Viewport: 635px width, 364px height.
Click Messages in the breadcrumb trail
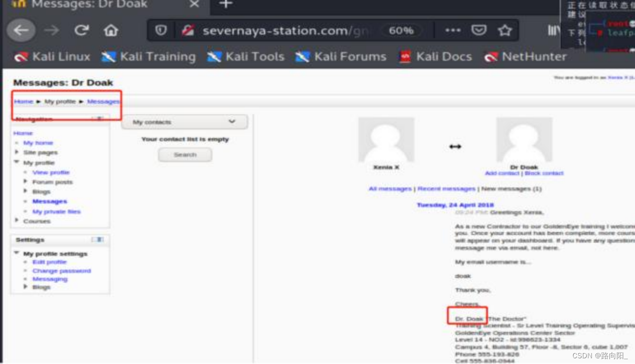(103, 102)
